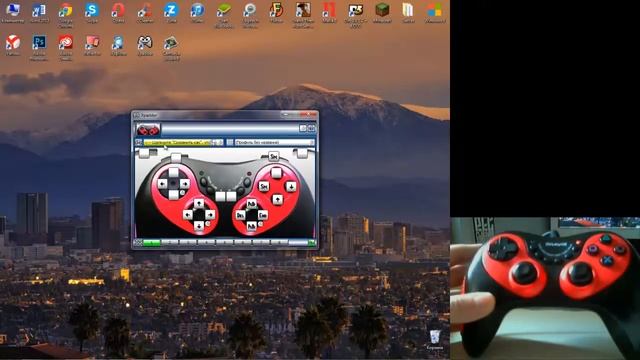The width and height of the screenshot is (640, 360).
Task: Open the Recycle Bin on desktop
Action: [435, 340]
